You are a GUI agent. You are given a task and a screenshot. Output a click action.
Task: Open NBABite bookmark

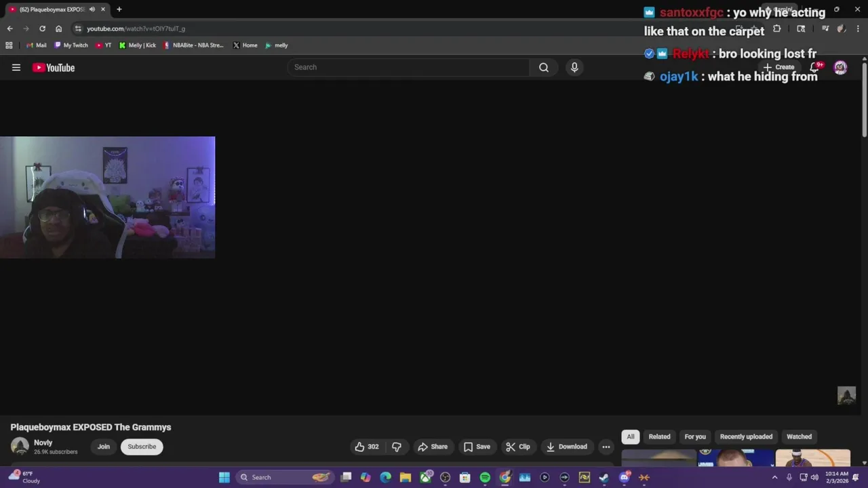coord(194,45)
